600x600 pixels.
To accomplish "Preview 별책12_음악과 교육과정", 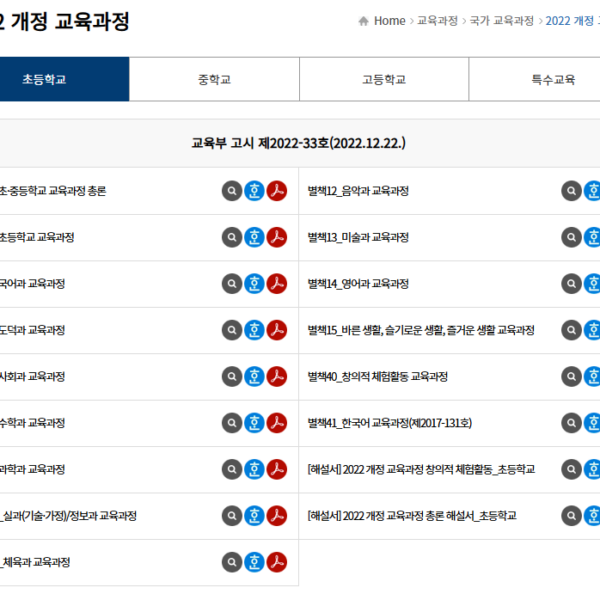I will (x=571, y=191).
